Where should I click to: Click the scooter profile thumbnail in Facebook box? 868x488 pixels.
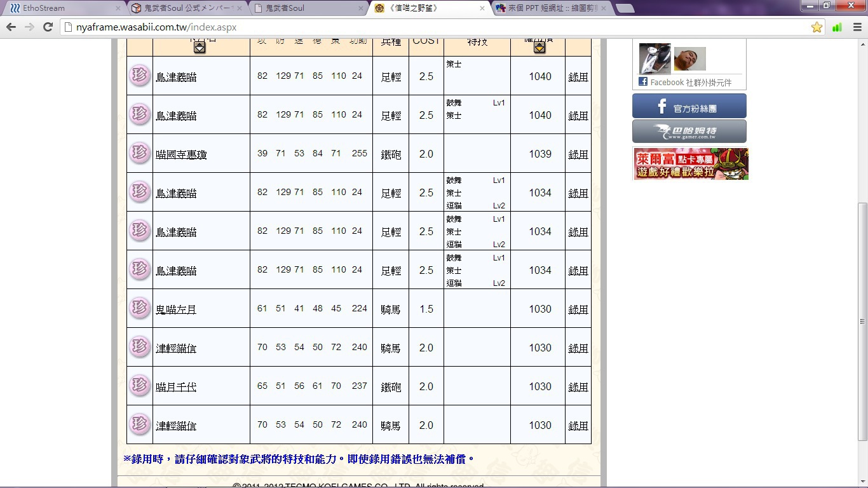pyautogui.click(x=655, y=58)
